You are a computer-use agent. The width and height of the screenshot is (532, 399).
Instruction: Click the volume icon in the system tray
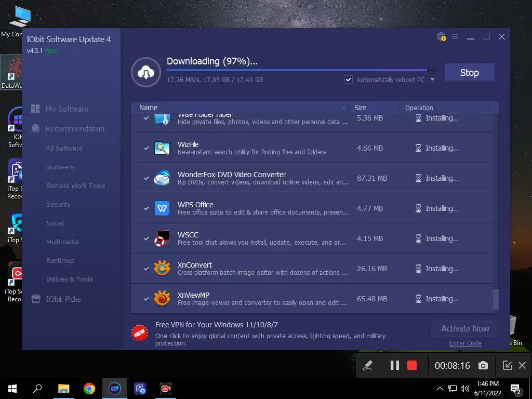point(465,389)
